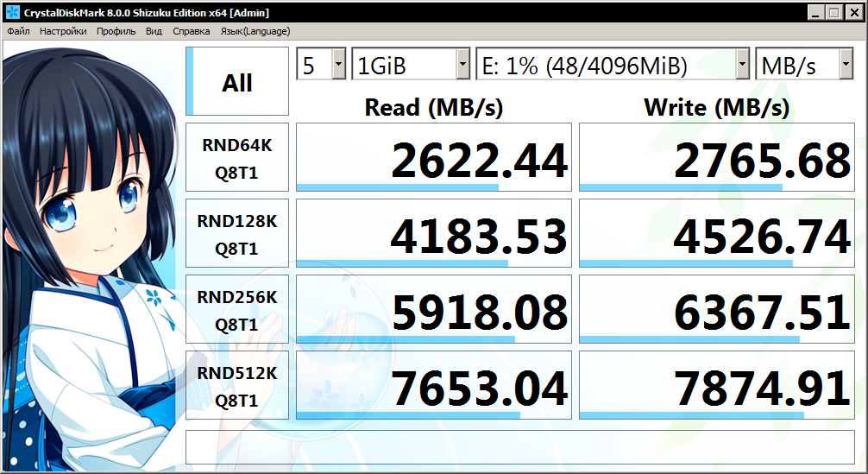Start all benchmarks with the All button

pos(237,81)
